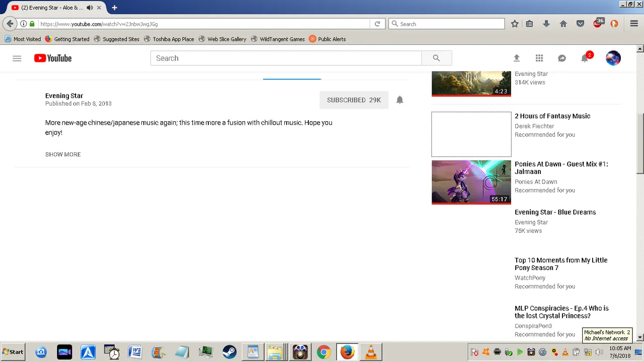
Task: Show bookmarks list icon
Action: click(x=529, y=24)
